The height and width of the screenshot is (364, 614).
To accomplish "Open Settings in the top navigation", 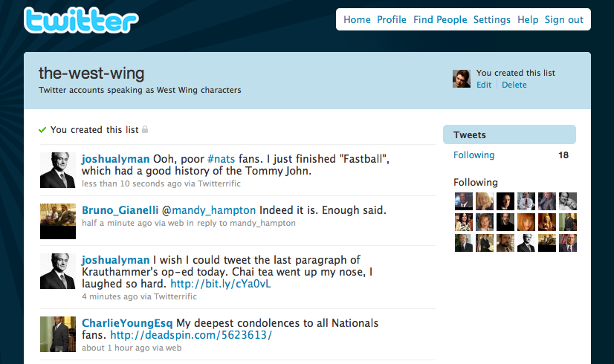I will (x=492, y=19).
